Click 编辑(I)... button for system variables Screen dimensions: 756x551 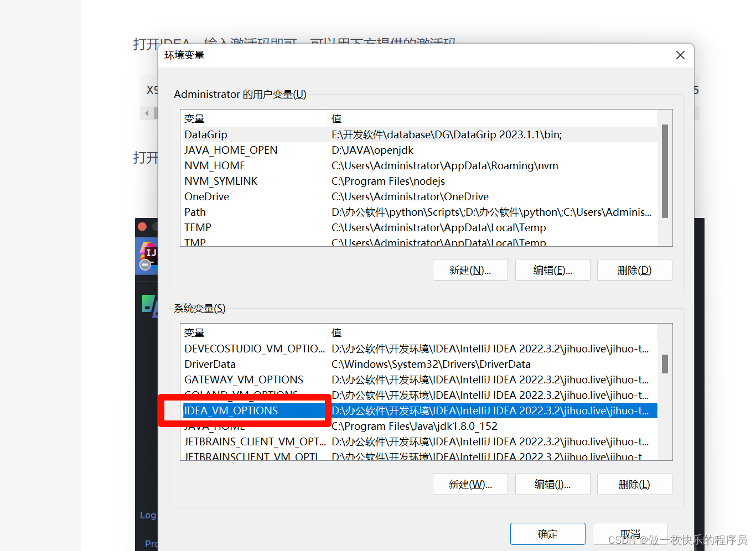552,485
